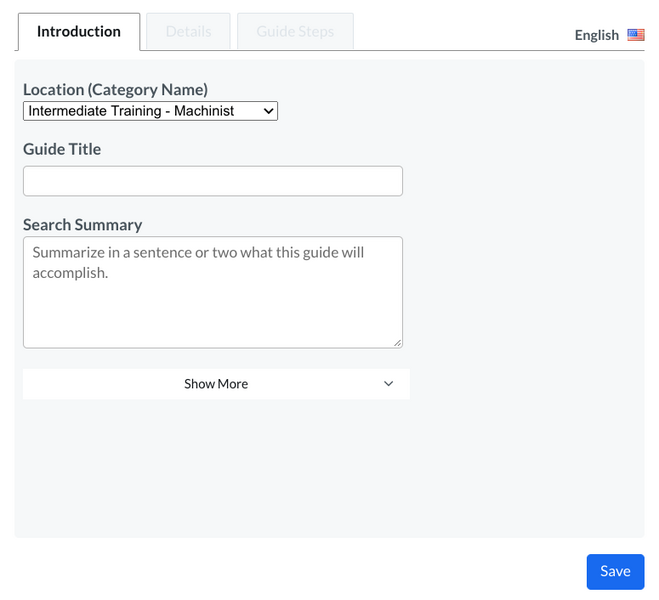Click the "Search Summary" field label

pyautogui.click(x=83, y=225)
